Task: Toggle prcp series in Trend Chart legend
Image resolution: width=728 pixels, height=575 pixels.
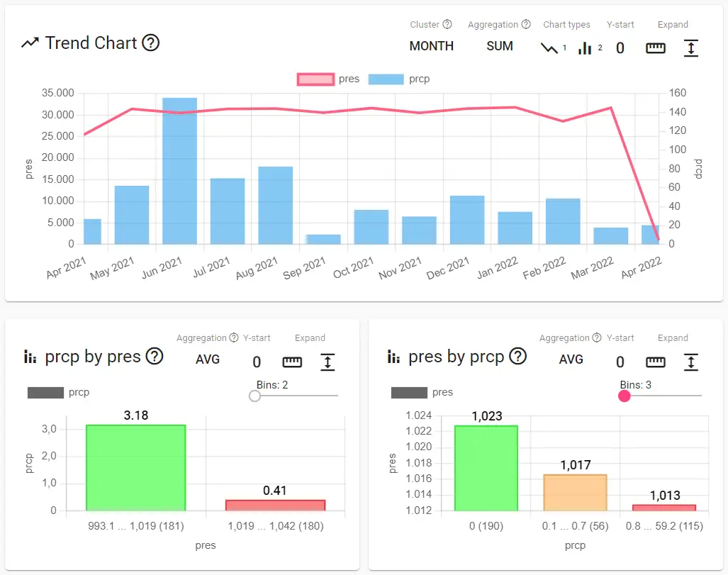Action: tap(399, 79)
